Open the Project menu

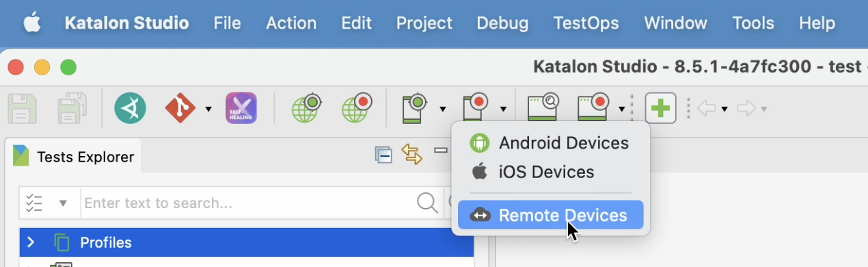[424, 23]
